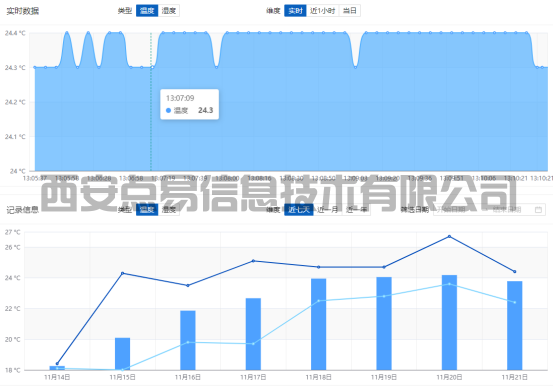This screenshot has width=553, height=388.
Task: Click the 11月16日 light-blue line point
Action: 188,342
